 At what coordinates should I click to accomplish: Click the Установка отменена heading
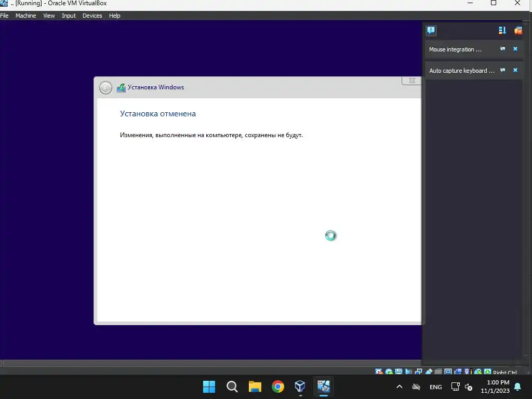click(x=158, y=114)
